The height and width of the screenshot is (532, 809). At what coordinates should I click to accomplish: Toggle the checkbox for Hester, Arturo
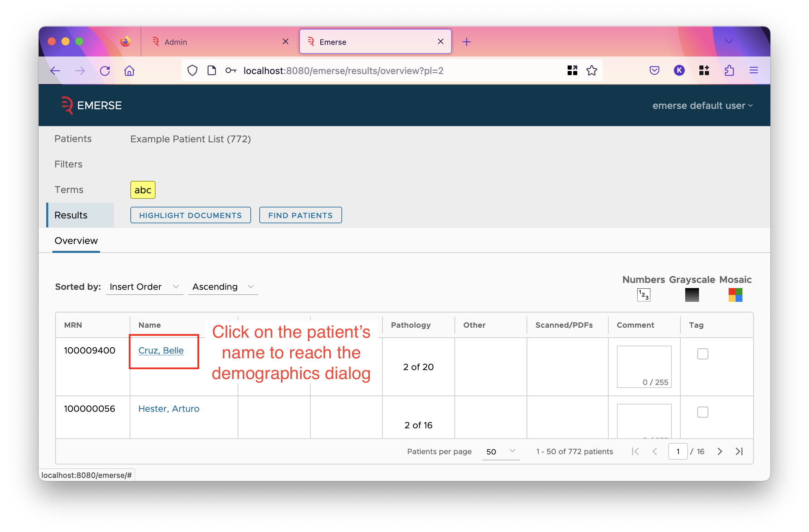[703, 411]
